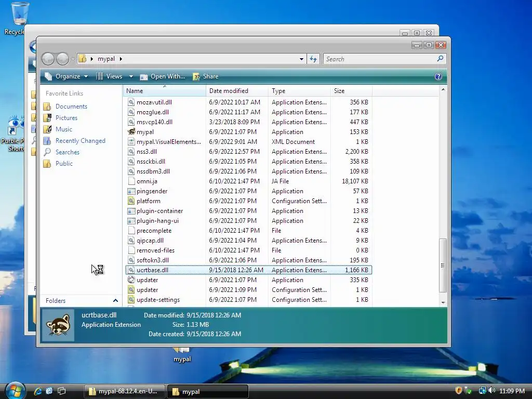Image resolution: width=532 pixels, height=399 pixels.
Task: Open the Organize menu
Action: pyautogui.click(x=66, y=76)
